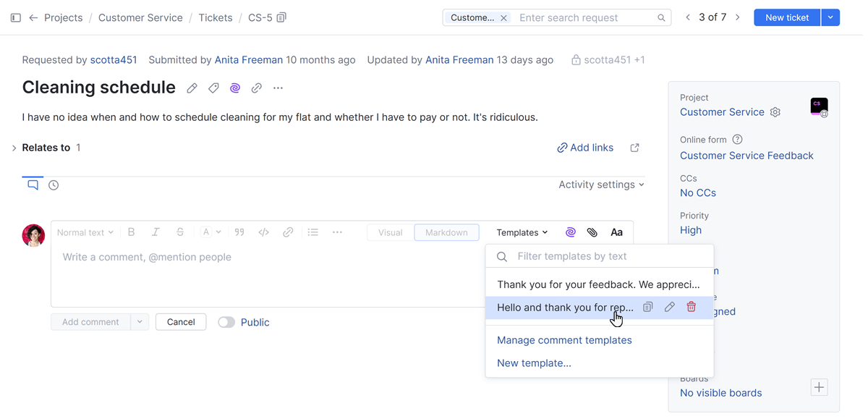The width and height of the screenshot is (868, 419).
Task: Open the Normal text style dropdown
Action: click(x=84, y=232)
